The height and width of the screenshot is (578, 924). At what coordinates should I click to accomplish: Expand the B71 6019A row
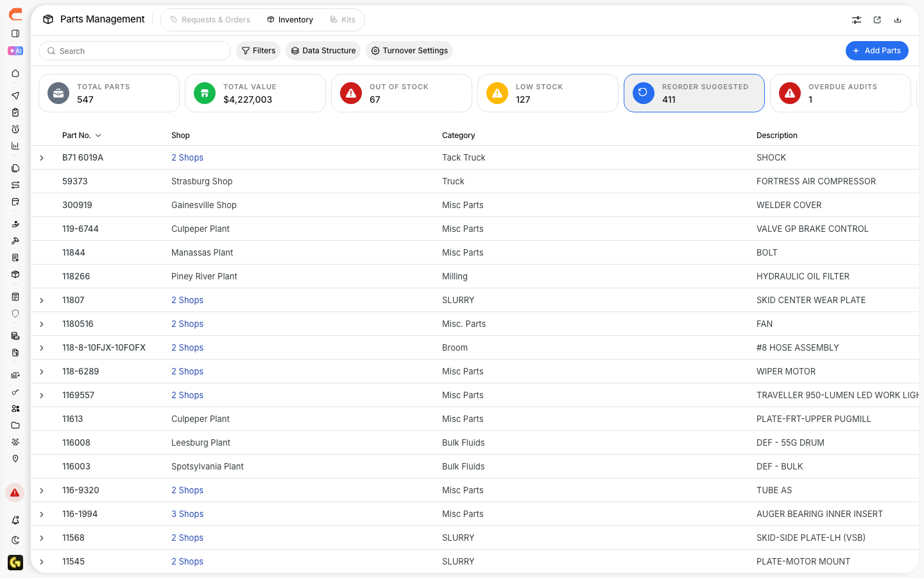tap(42, 158)
